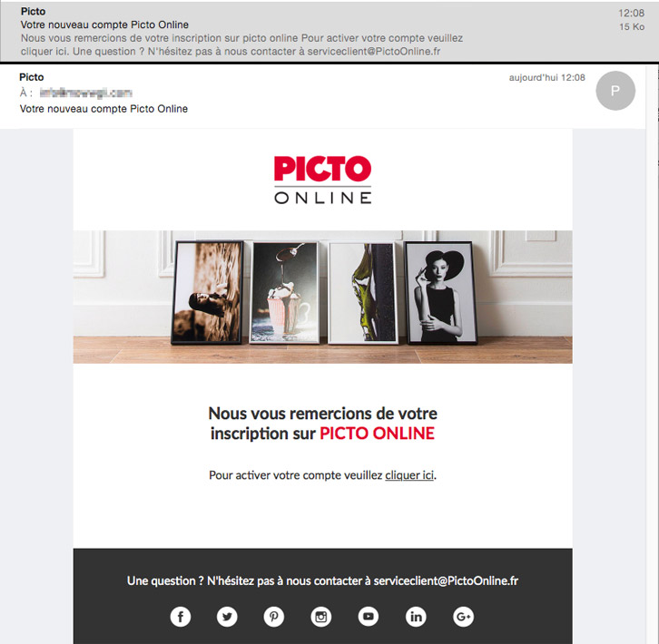Click the green abstract framed photo

(363, 293)
